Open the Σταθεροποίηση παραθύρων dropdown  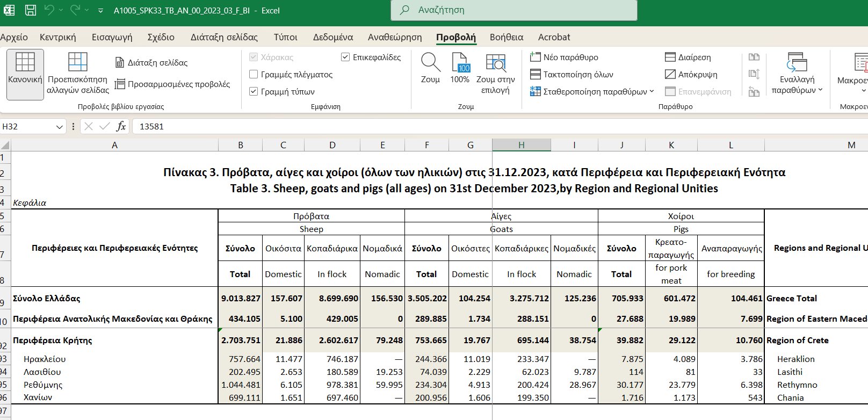click(x=592, y=91)
